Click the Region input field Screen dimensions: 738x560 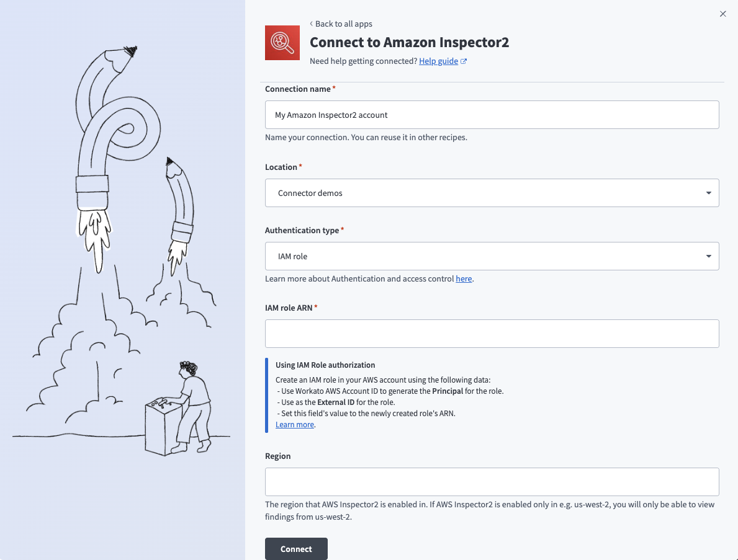point(492,481)
